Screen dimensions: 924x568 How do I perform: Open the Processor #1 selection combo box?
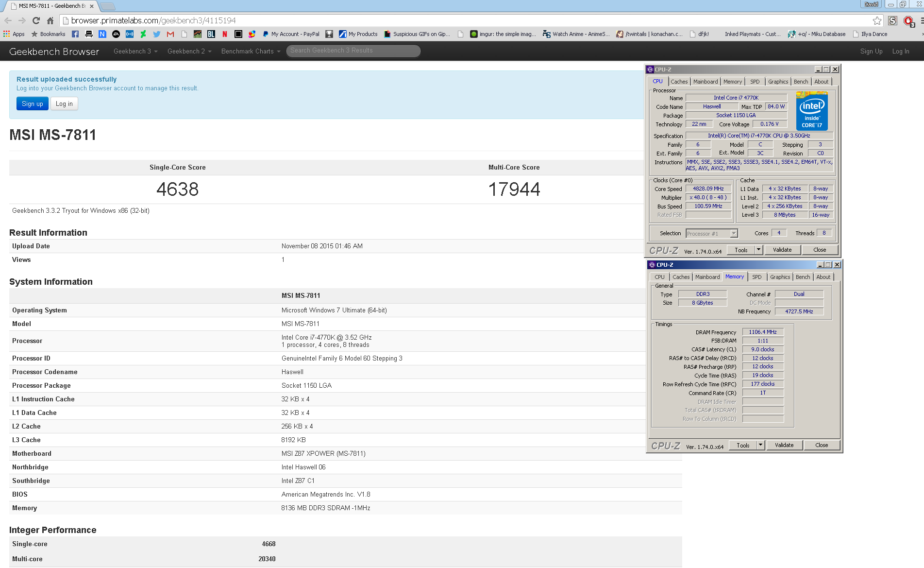pos(712,234)
